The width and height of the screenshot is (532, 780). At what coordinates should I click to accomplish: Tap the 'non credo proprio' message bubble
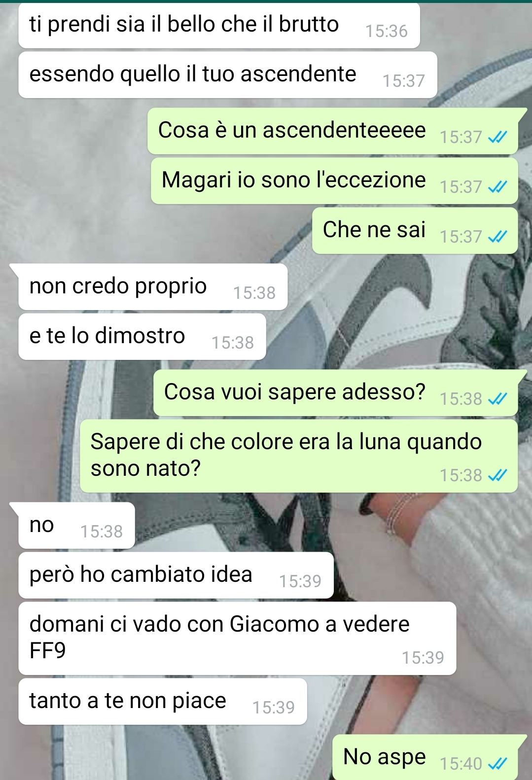pos(153,287)
